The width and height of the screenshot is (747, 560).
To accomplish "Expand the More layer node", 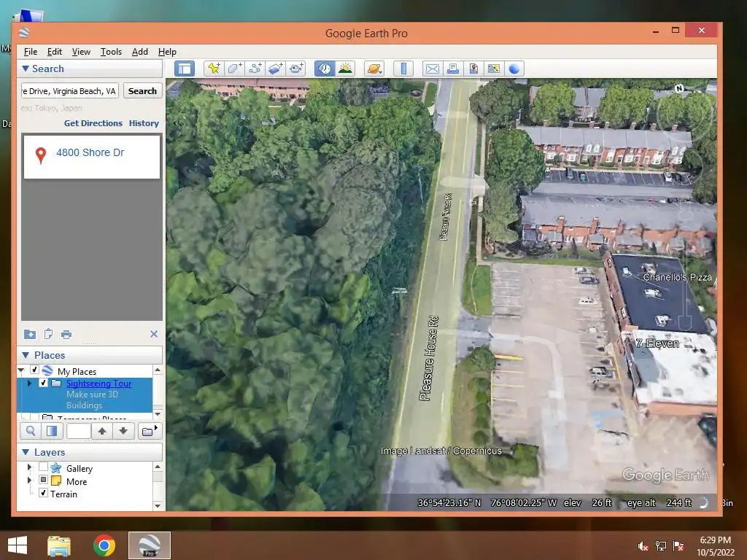I will (29, 480).
